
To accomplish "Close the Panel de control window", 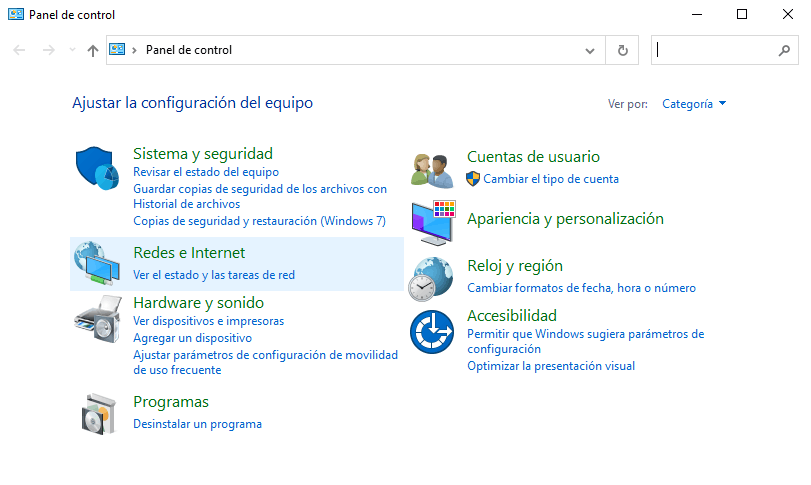I will 787,14.
